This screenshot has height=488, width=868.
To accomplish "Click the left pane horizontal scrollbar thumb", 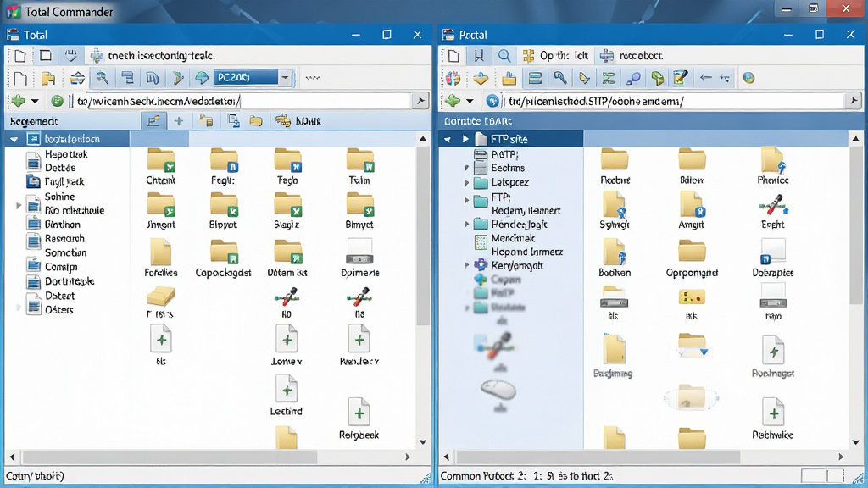I will coord(170,457).
